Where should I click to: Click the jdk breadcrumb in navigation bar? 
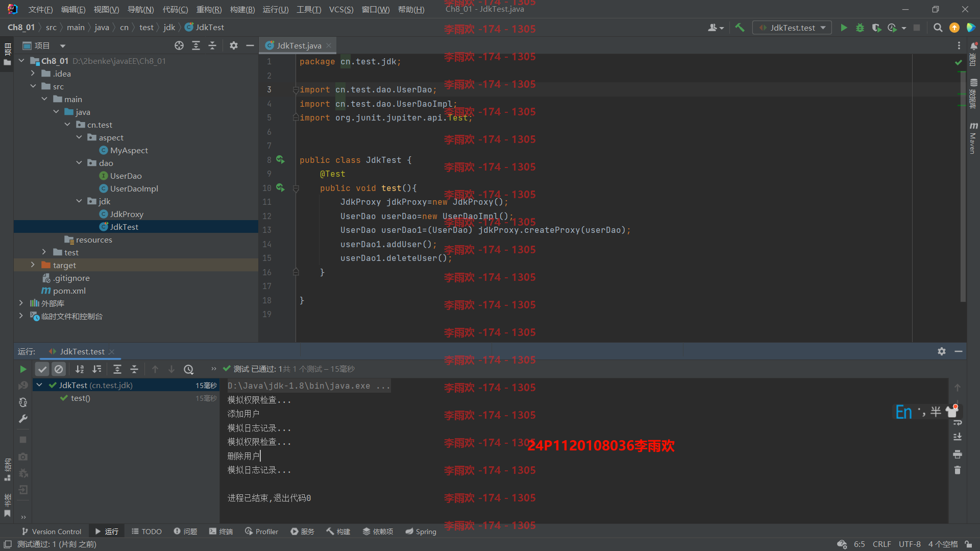(x=169, y=28)
